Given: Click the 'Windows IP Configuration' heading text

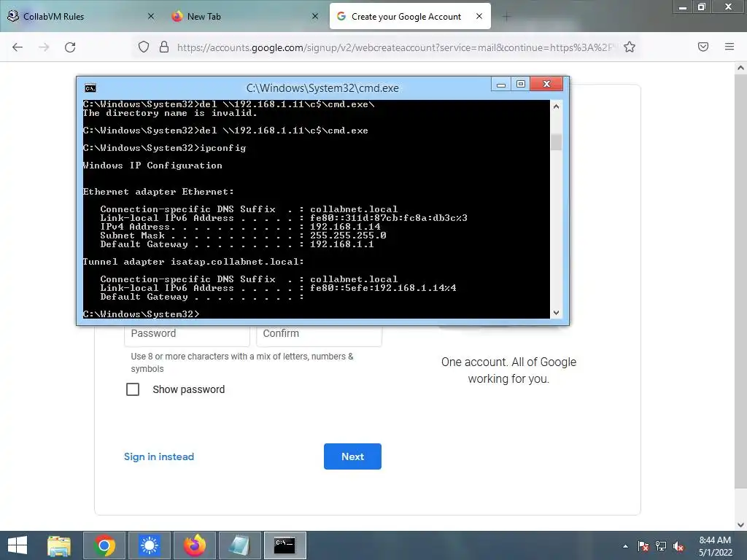Looking at the screenshot, I should tap(152, 166).
